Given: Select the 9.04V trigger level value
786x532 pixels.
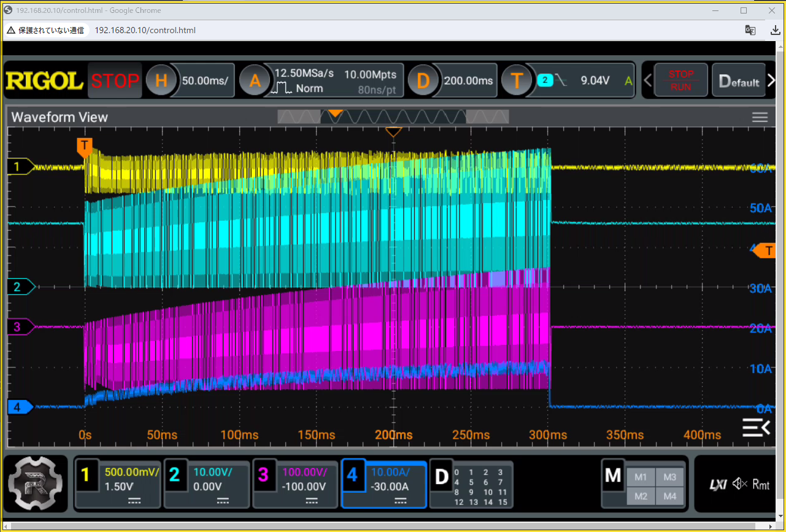Looking at the screenshot, I should [595, 80].
